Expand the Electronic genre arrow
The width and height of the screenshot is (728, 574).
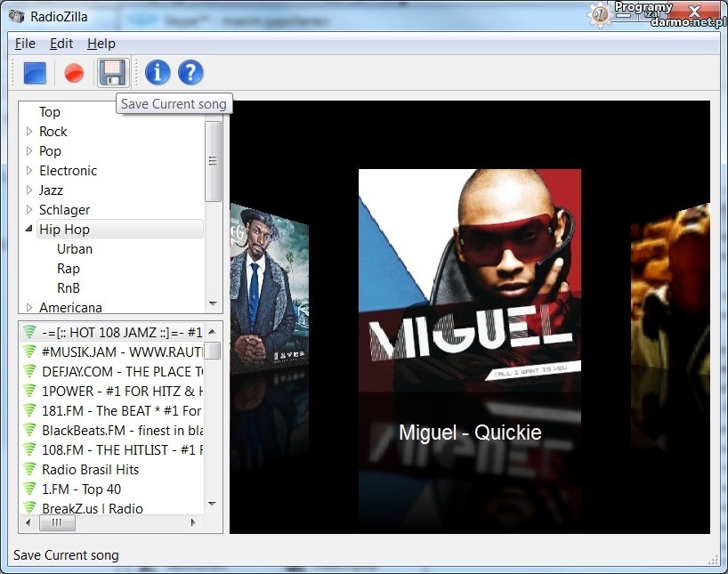point(29,171)
